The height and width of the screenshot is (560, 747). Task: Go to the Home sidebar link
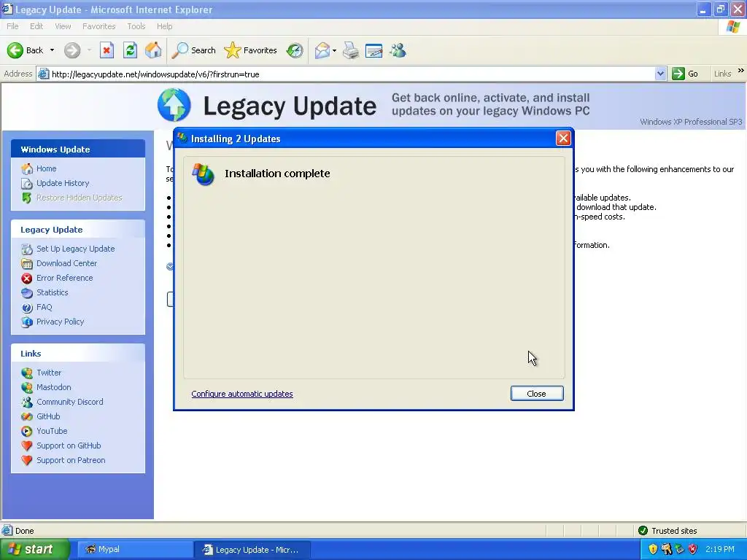pyautogui.click(x=46, y=168)
